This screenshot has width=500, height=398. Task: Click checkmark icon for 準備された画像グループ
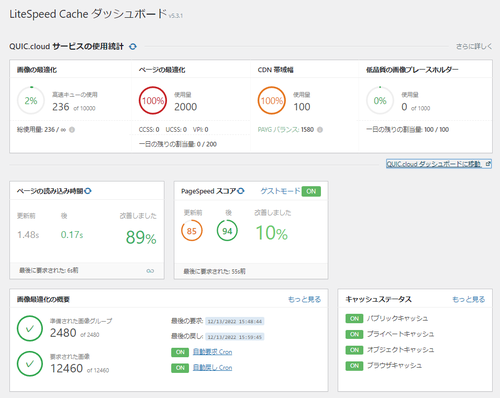coord(30,328)
